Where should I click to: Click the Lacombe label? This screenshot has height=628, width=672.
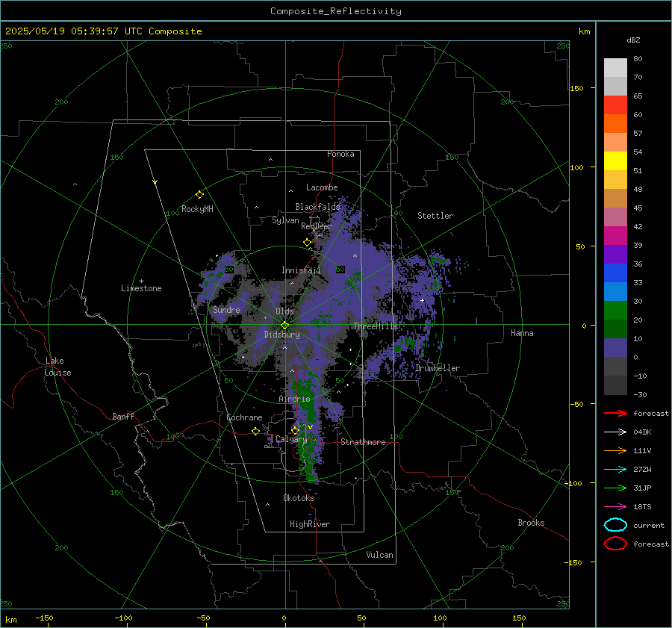click(322, 187)
